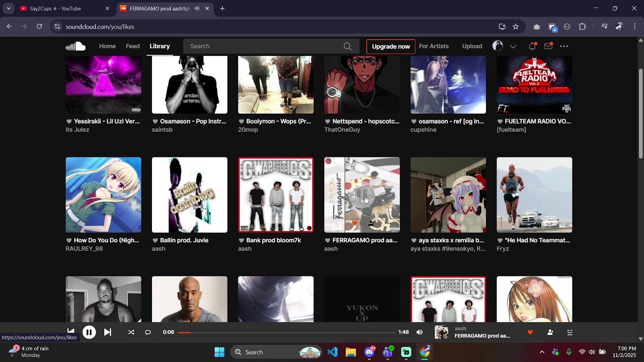This screenshot has height=362, width=644.
Task: Unlike the playing track via orange heart
Action: [x=530, y=332]
